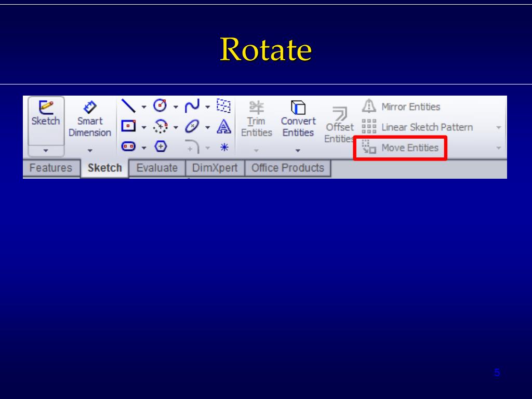Switch to the Office Products tab
The width and height of the screenshot is (532, 399).
coord(288,168)
